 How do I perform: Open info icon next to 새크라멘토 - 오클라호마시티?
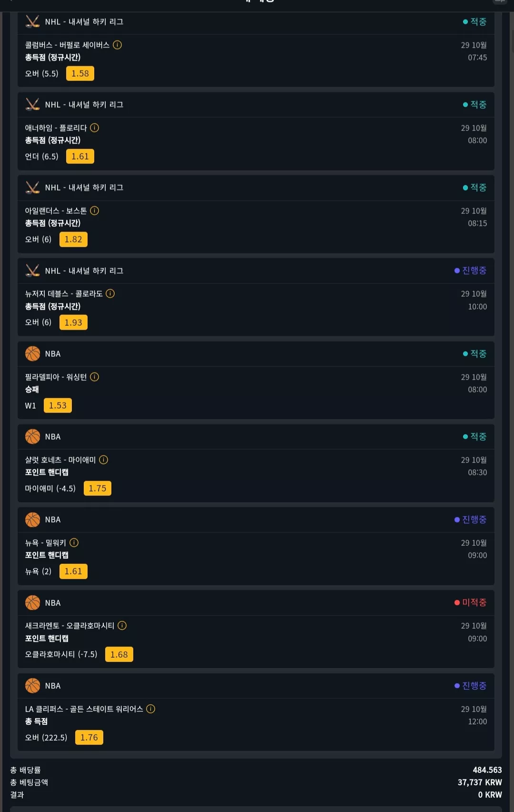[122, 625]
